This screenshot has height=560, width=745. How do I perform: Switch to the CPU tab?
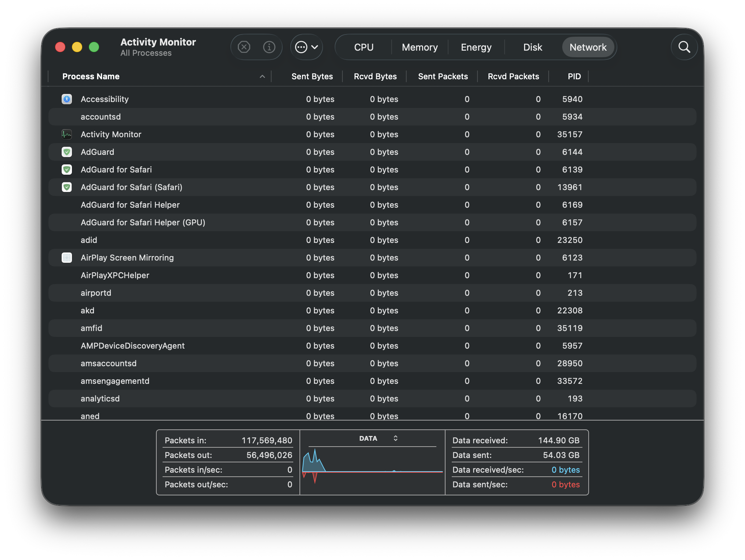pyautogui.click(x=363, y=47)
